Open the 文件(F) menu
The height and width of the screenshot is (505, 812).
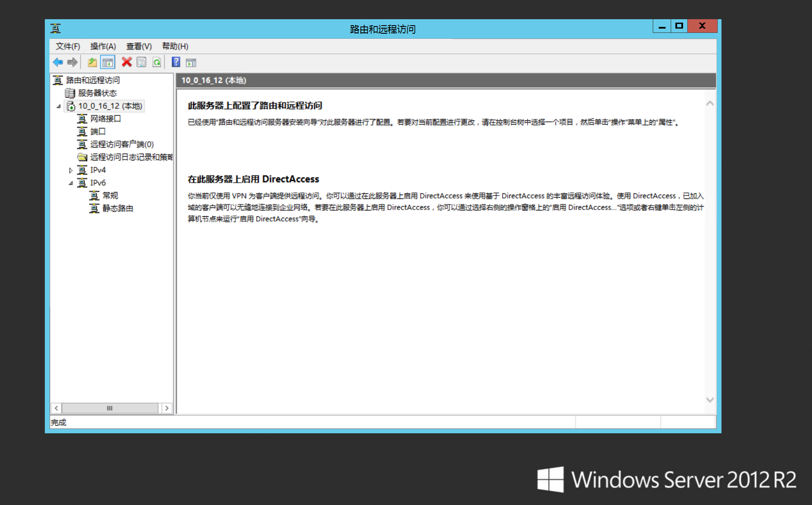tap(67, 46)
